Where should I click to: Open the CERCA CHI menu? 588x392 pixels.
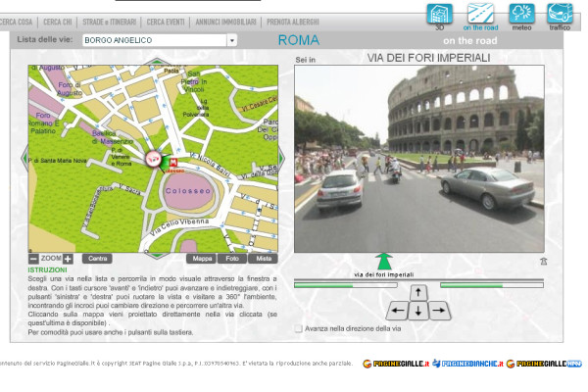tap(58, 23)
